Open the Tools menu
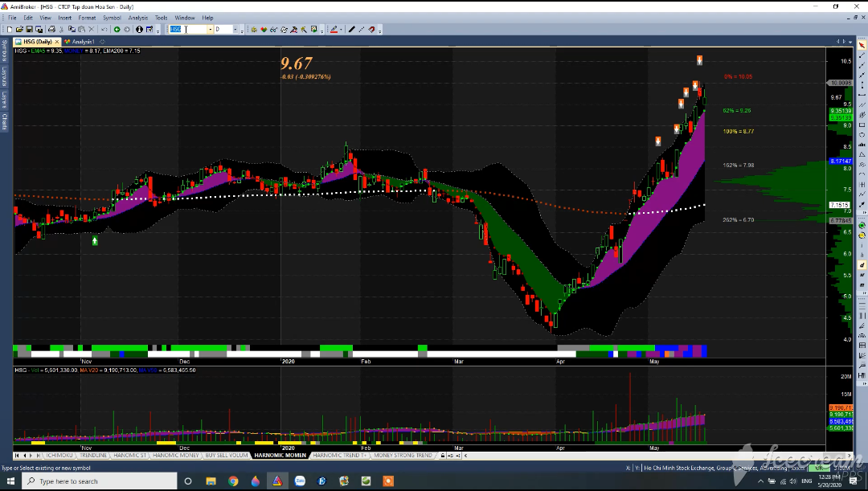This screenshot has width=868, height=491. pyautogui.click(x=161, y=18)
